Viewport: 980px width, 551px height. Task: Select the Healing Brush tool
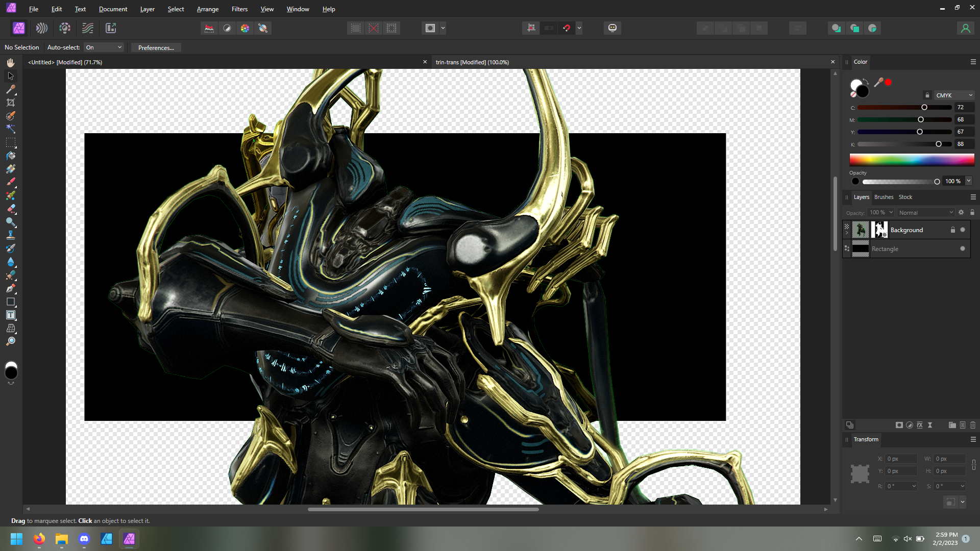pyautogui.click(x=11, y=275)
